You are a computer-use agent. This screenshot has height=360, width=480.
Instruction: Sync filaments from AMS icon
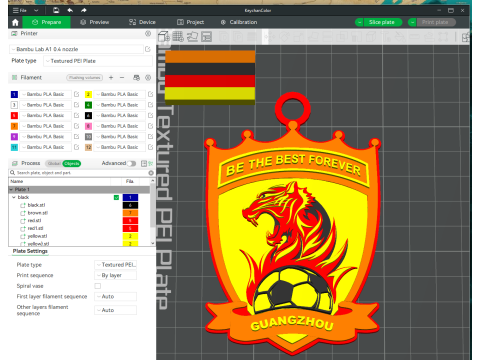tap(136, 78)
